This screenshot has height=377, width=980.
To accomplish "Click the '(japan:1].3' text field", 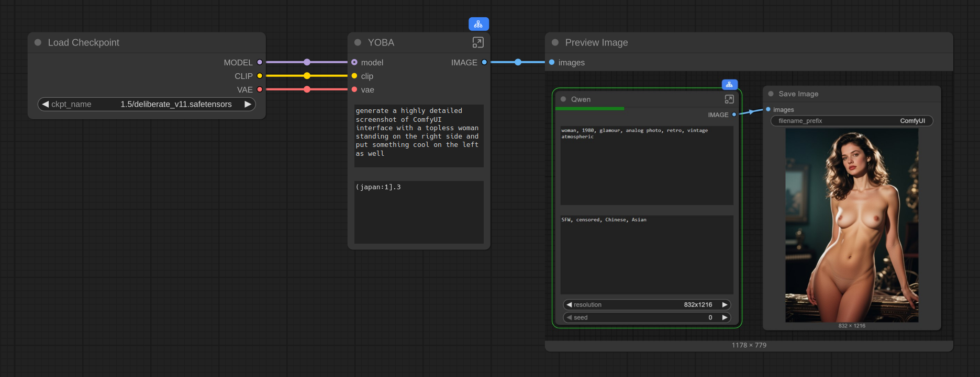I will pyautogui.click(x=419, y=212).
